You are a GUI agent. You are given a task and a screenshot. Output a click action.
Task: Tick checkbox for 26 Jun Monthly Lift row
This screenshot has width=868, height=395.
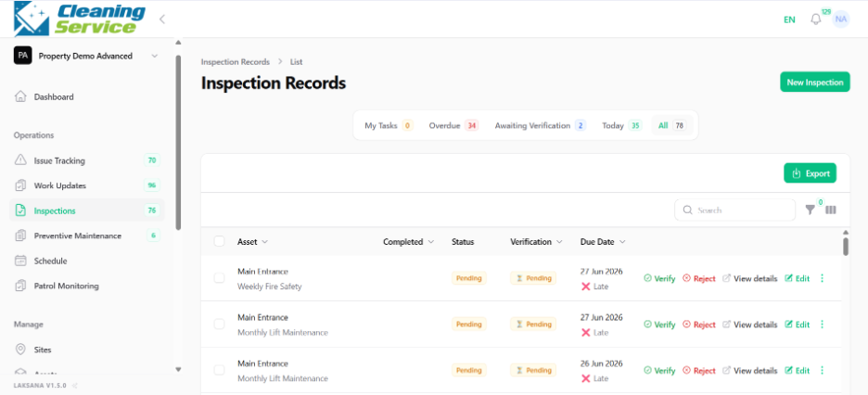pyautogui.click(x=219, y=370)
